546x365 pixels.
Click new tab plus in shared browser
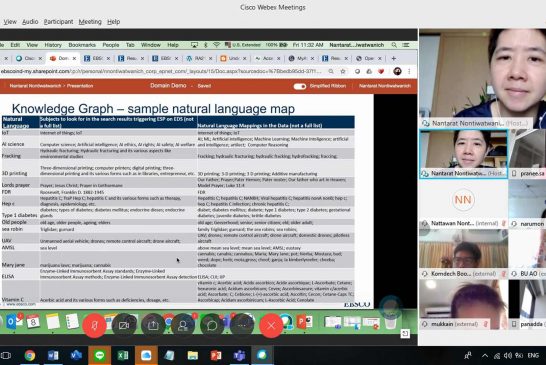[393, 59]
